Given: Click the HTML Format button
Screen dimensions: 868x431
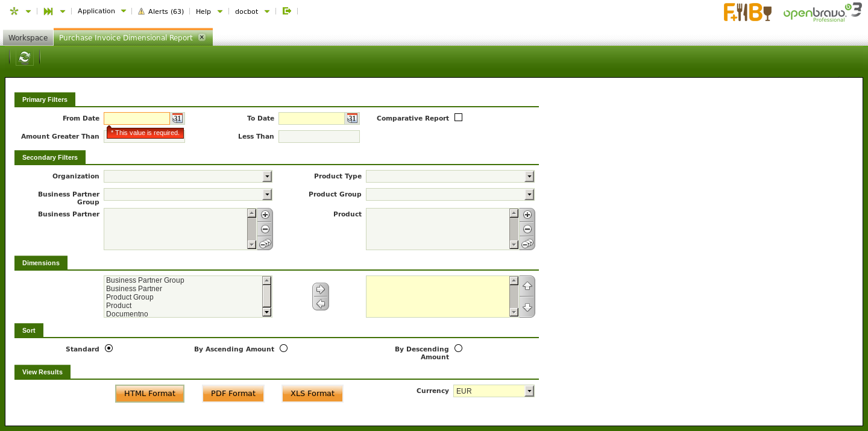Looking at the screenshot, I should tap(149, 394).
